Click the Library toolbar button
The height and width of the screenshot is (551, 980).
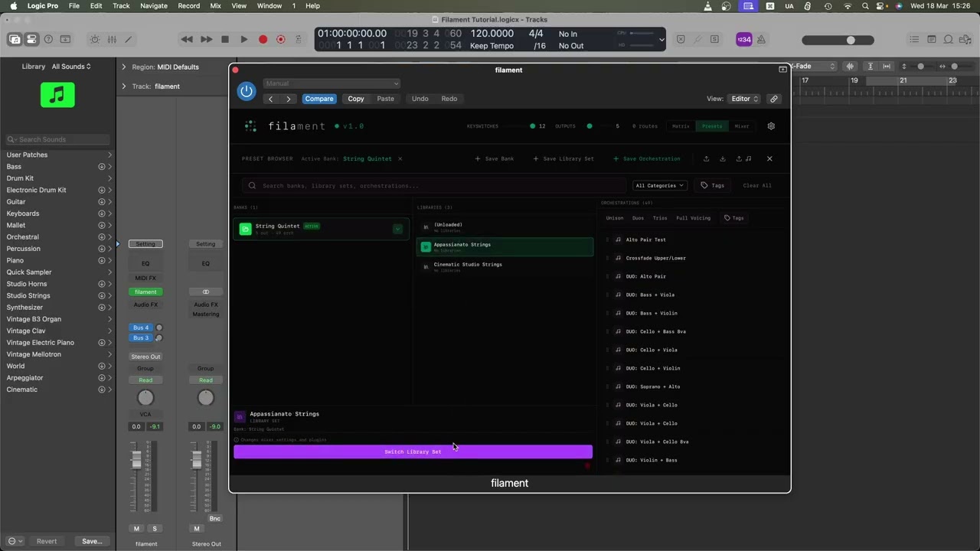pyautogui.click(x=15, y=40)
